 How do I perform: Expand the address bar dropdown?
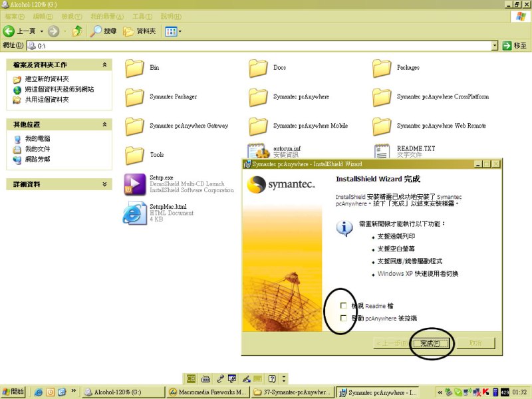click(495, 45)
